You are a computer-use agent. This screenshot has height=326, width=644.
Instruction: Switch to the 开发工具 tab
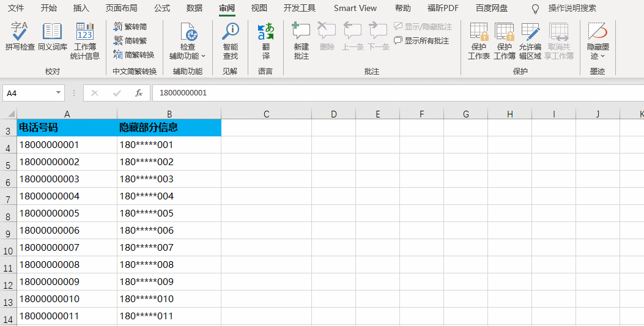click(300, 8)
